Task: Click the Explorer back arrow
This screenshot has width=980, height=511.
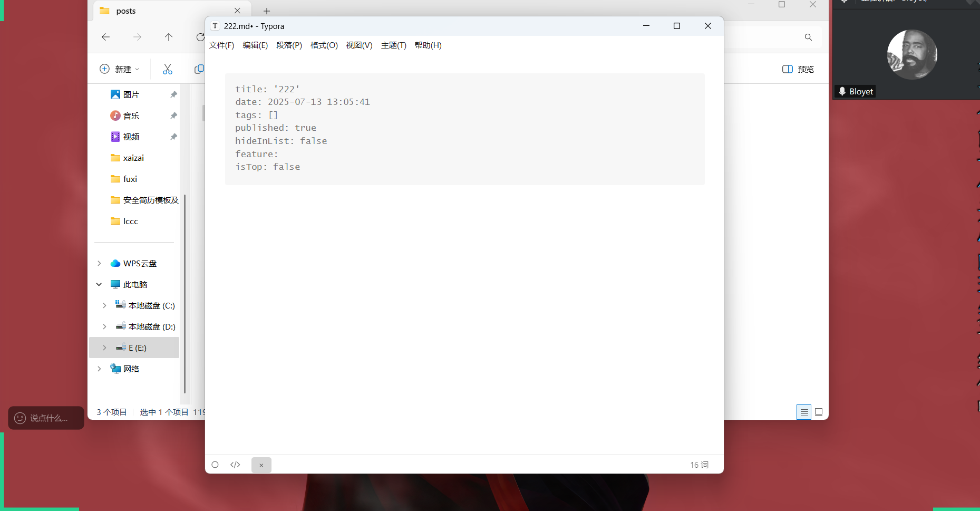Action: [x=105, y=37]
